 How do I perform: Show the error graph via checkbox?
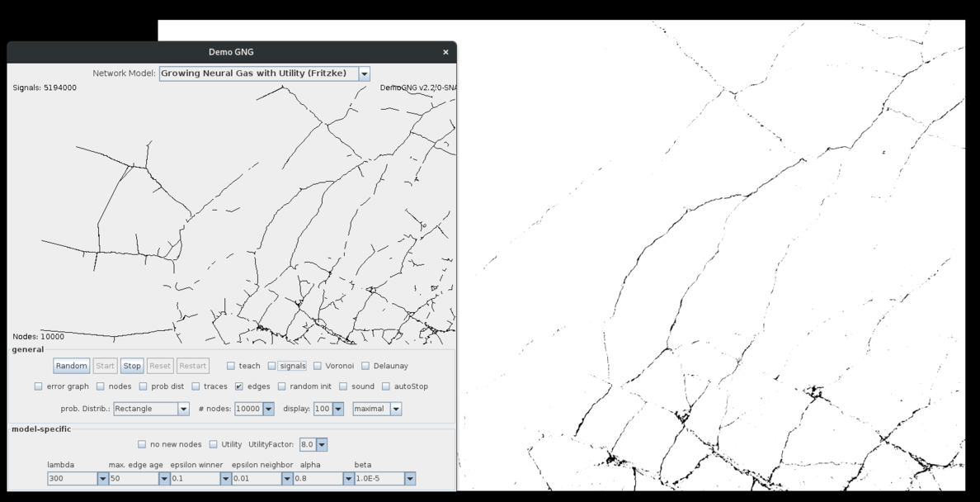39,386
